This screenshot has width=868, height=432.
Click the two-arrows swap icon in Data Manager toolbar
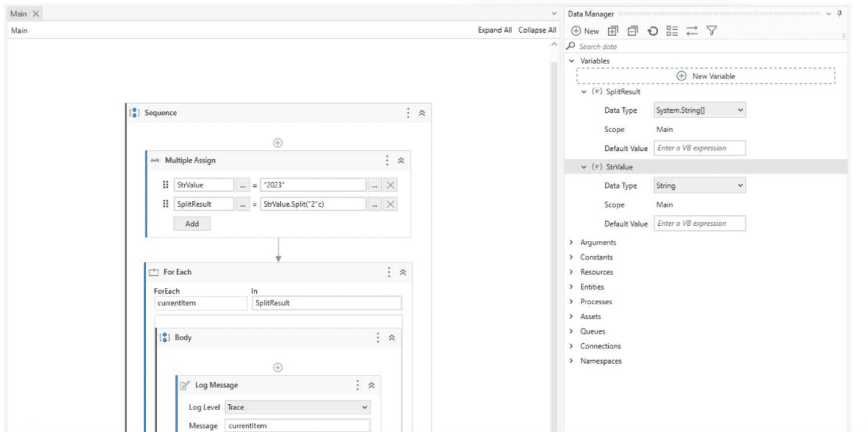[692, 31]
